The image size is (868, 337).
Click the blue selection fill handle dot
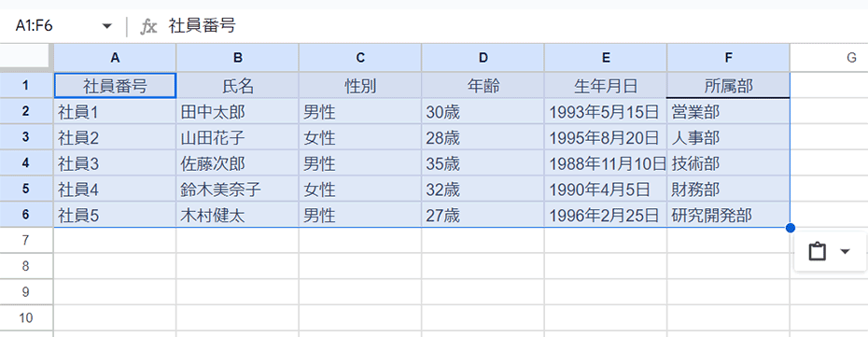point(790,228)
